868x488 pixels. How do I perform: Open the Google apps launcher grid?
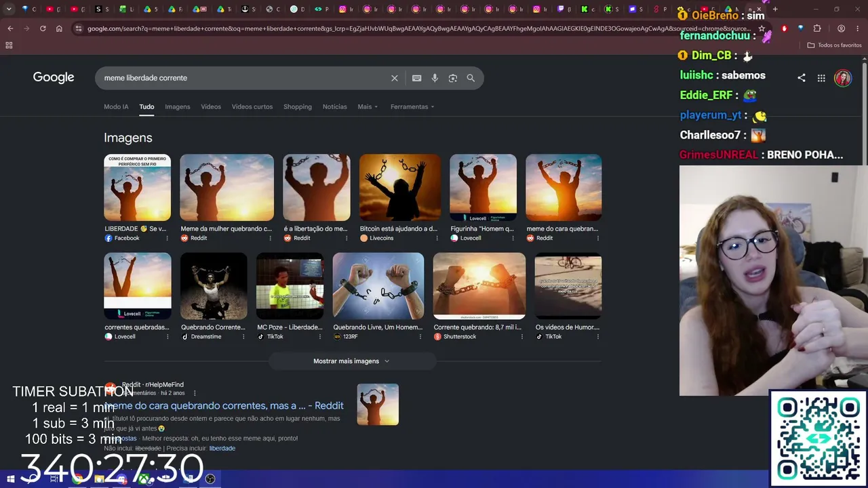(821, 78)
